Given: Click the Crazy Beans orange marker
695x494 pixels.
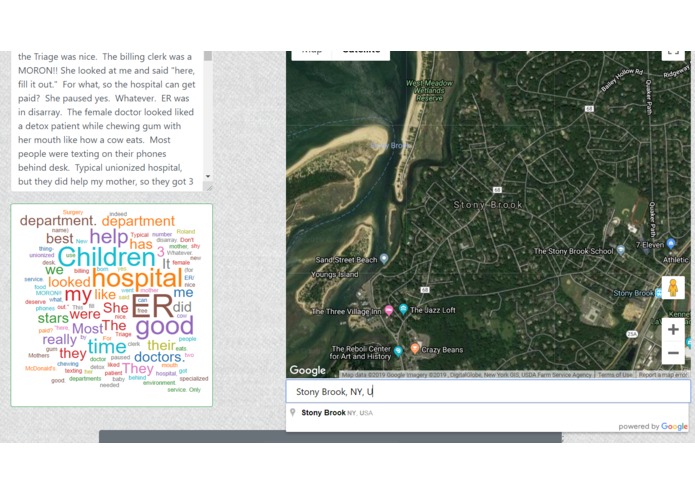Looking at the screenshot, I should point(415,348).
